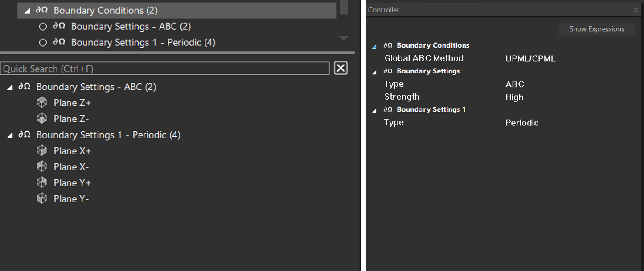
Task: Click inside the Quick Search field
Action: coord(165,69)
